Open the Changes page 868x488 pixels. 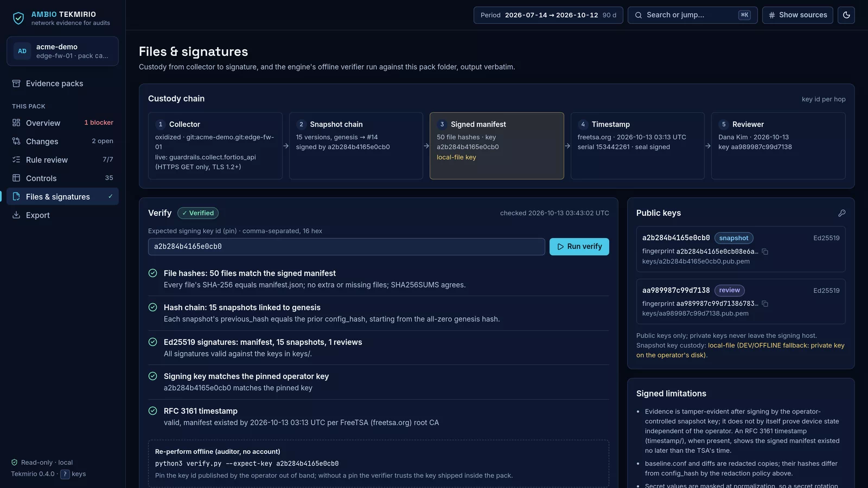tap(62, 142)
